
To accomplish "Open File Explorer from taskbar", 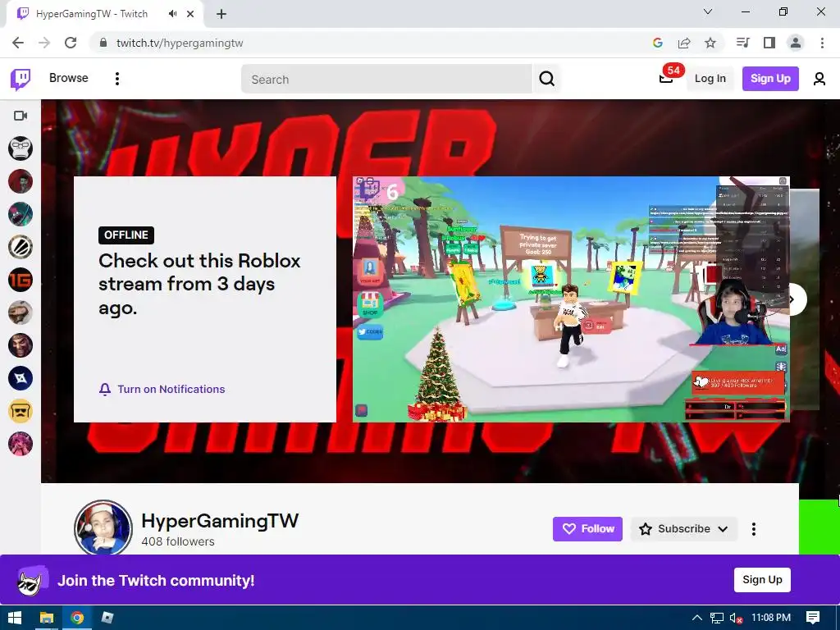I will tap(47, 618).
